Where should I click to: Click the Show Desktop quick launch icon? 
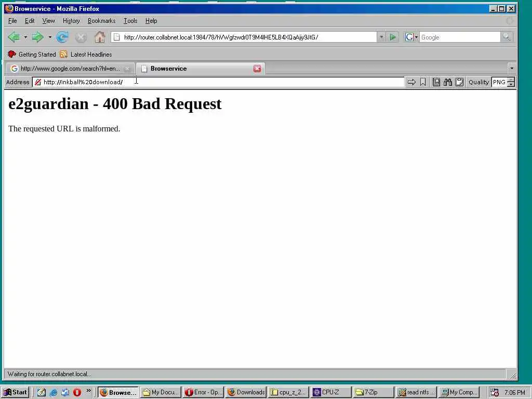pos(65,392)
